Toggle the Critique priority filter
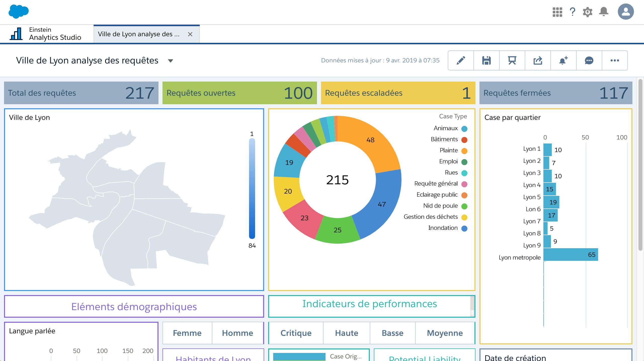Viewport: 644px width, 361px height. pos(296,333)
